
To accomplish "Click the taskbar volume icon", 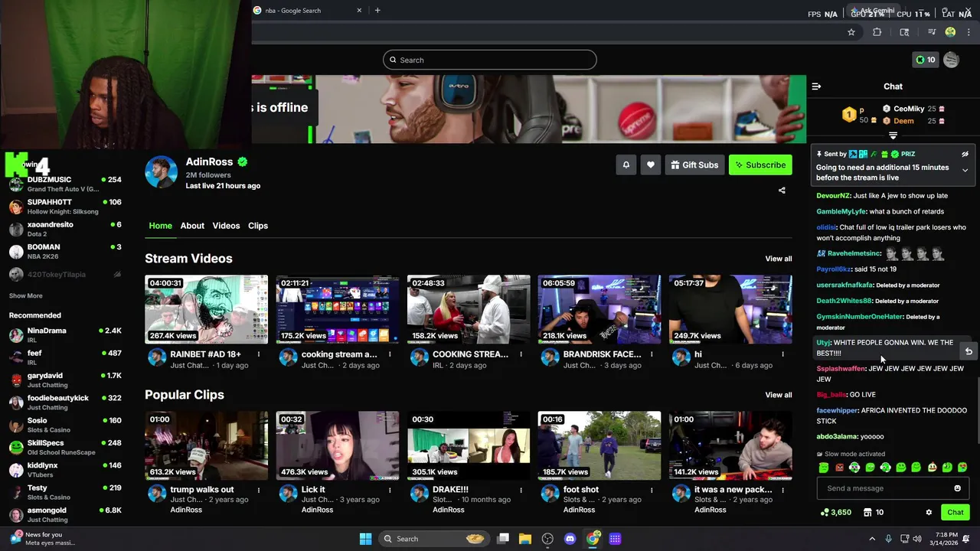I will [917, 539].
